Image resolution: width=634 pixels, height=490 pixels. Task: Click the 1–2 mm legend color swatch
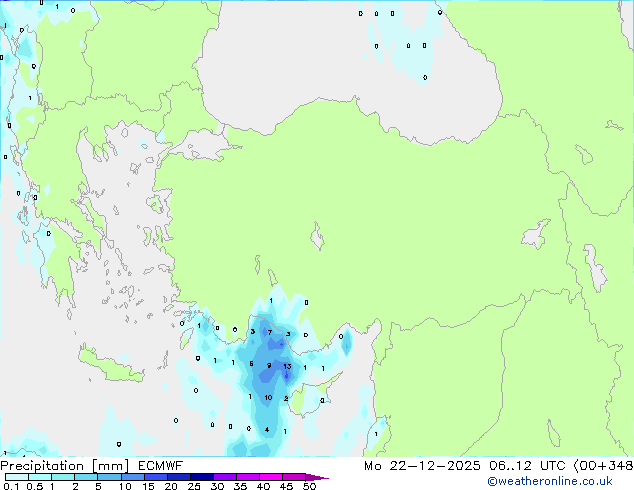point(63,477)
